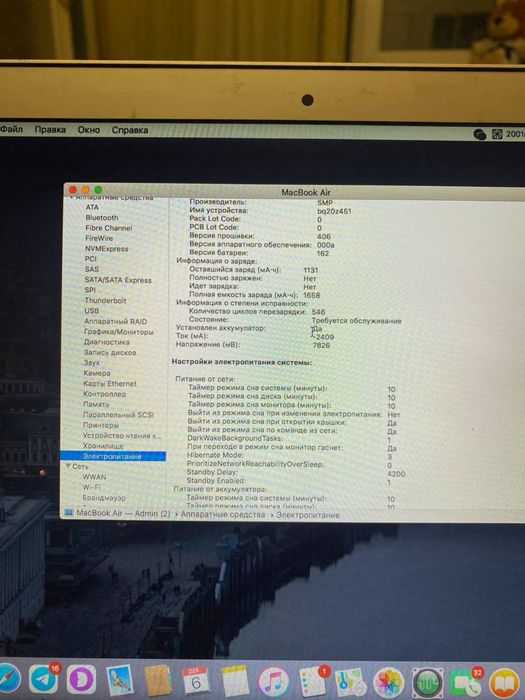Open the yellow Notes app in dock
525x700 pixels.
point(234,682)
